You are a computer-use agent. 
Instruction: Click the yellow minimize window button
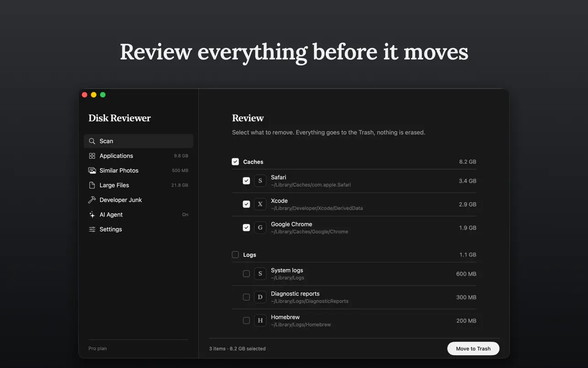point(94,95)
